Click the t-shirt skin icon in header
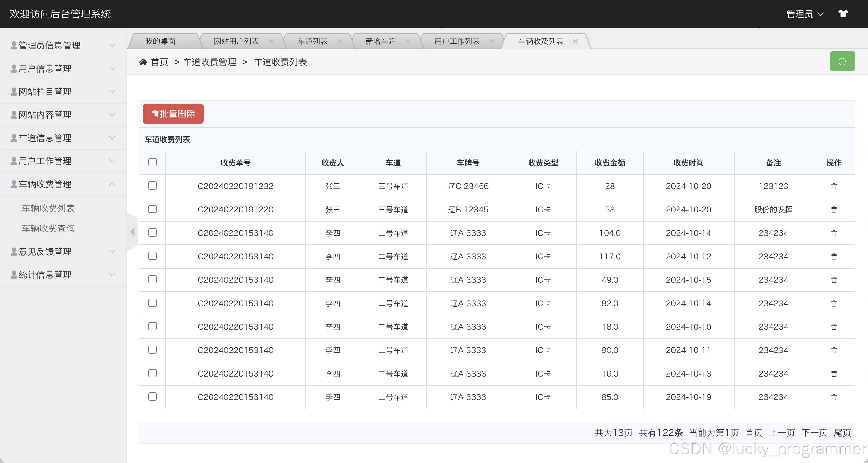 pyautogui.click(x=843, y=14)
